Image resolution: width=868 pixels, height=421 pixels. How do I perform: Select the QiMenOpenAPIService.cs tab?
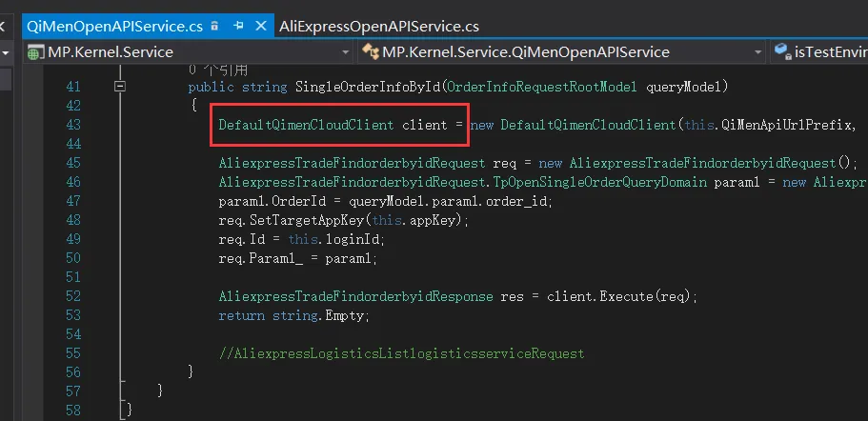click(115, 26)
